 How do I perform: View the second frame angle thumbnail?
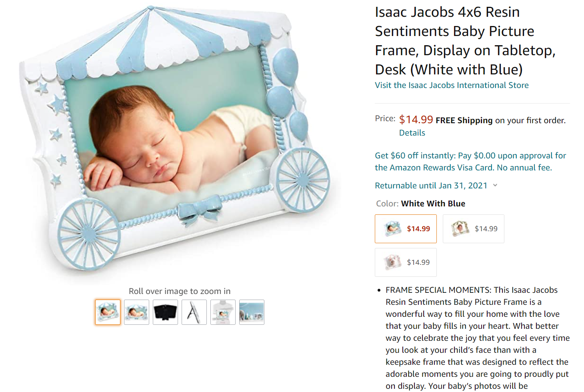(136, 312)
